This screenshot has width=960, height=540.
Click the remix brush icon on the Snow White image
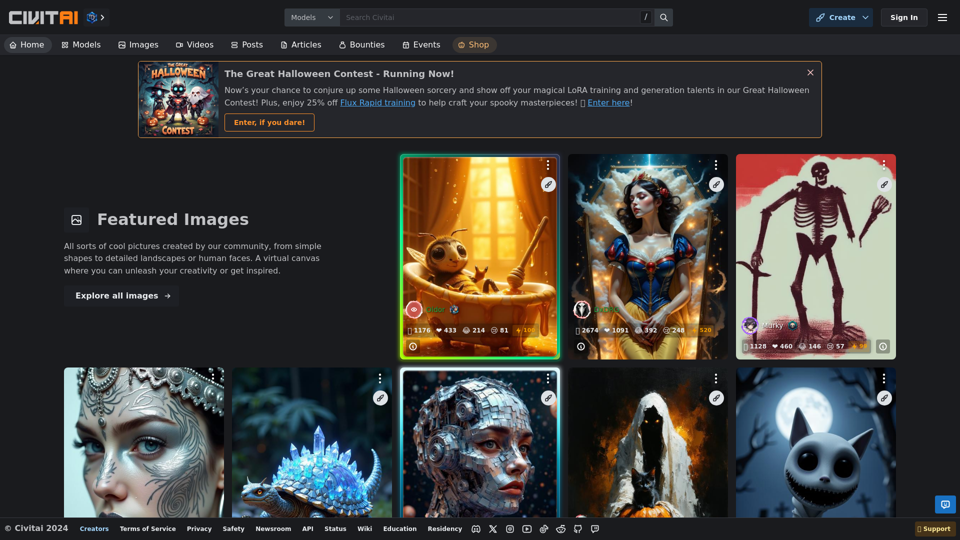click(716, 184)
